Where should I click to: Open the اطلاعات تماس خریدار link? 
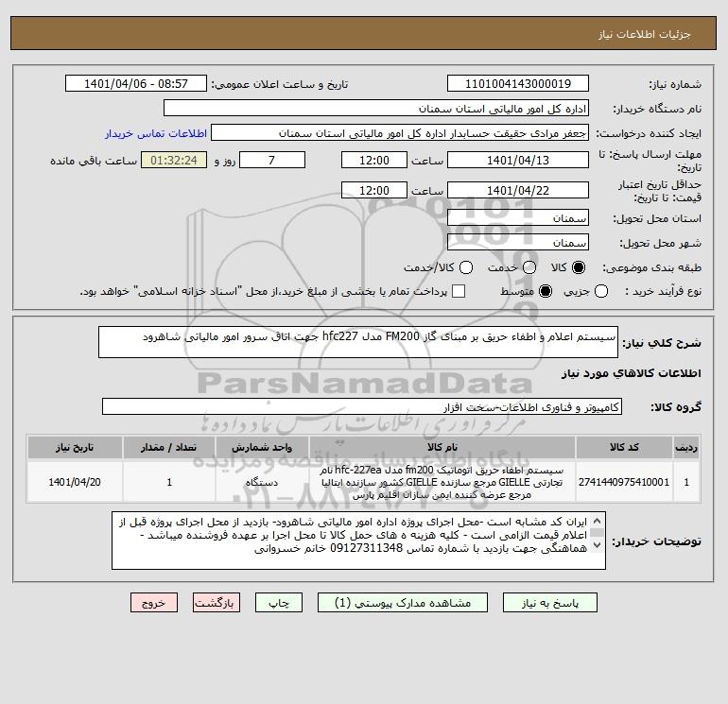[x=156, y=133]
